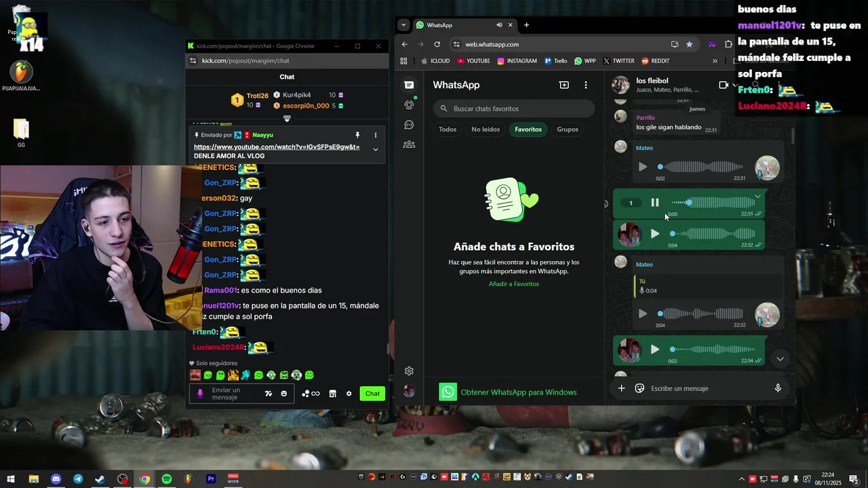868x488 pixels.
Task: Mute the WhatsApp tab via speaker icon
Action: 499,25
